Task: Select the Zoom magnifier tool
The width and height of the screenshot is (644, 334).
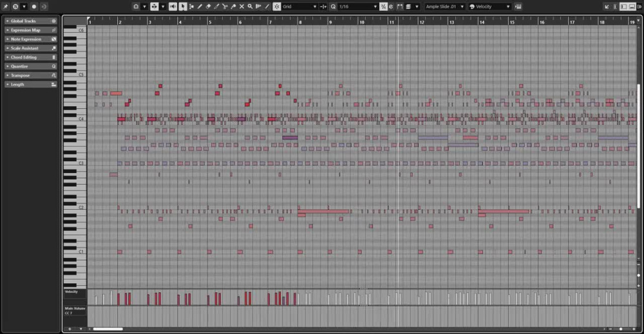Action: point(250,6)
